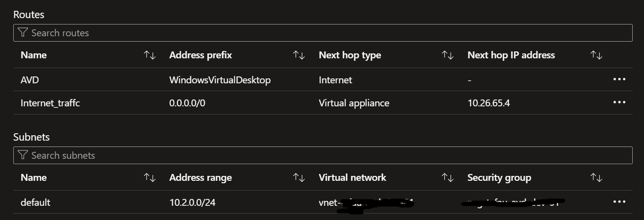Viewport: 644px width, 220px height.
Task: Sort subnets by Address range arrows
Action: click(299, 178)
